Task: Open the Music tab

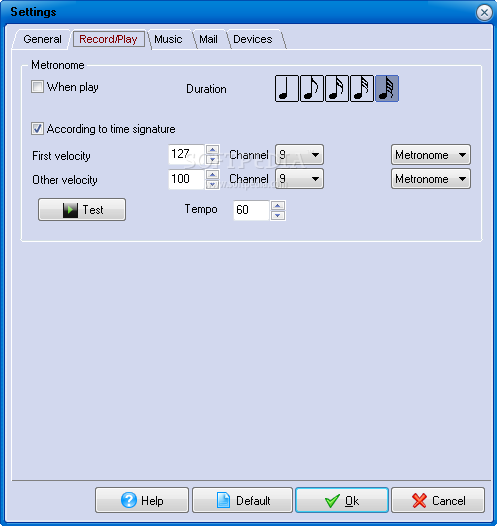Action: click(x=168, y=39)
